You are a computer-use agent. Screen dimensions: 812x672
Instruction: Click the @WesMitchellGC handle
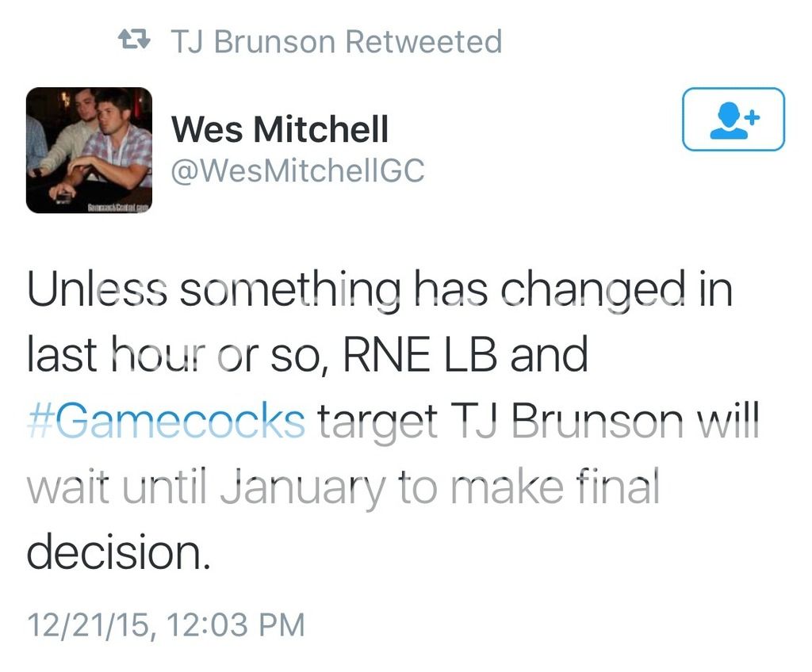click(x=298, y=171)
